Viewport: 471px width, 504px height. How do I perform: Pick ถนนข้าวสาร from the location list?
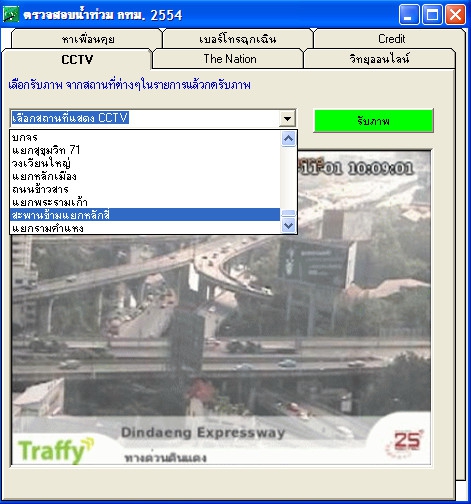coord(145,189)
